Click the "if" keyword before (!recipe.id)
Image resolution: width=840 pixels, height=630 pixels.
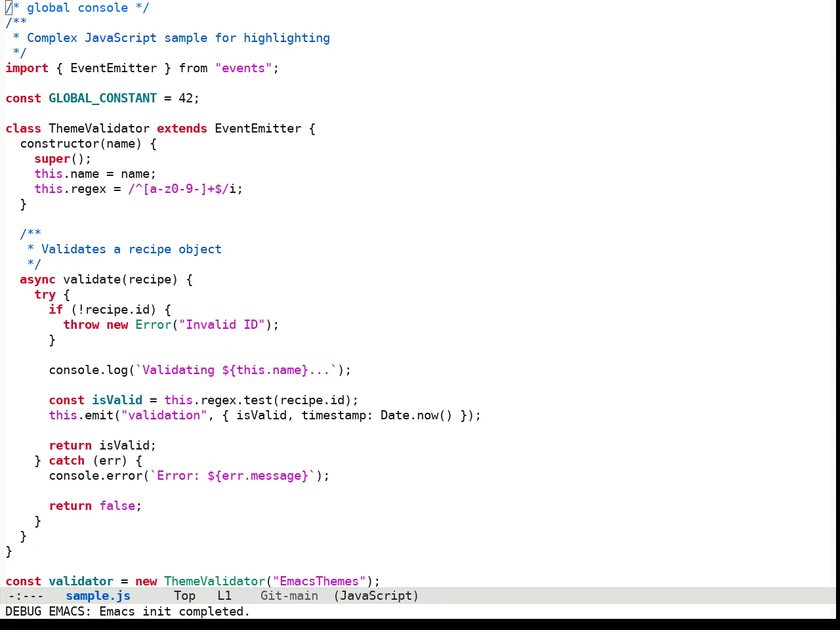click(56, 310)
